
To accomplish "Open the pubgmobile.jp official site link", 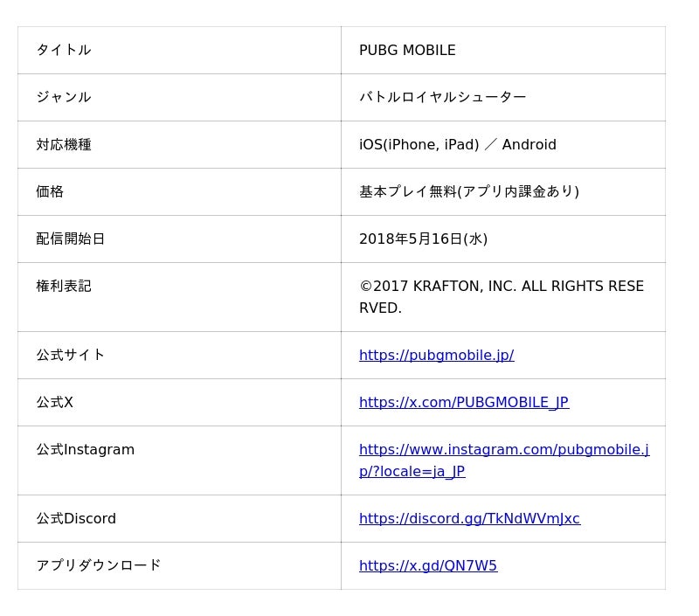I will [x=436, y=355].
